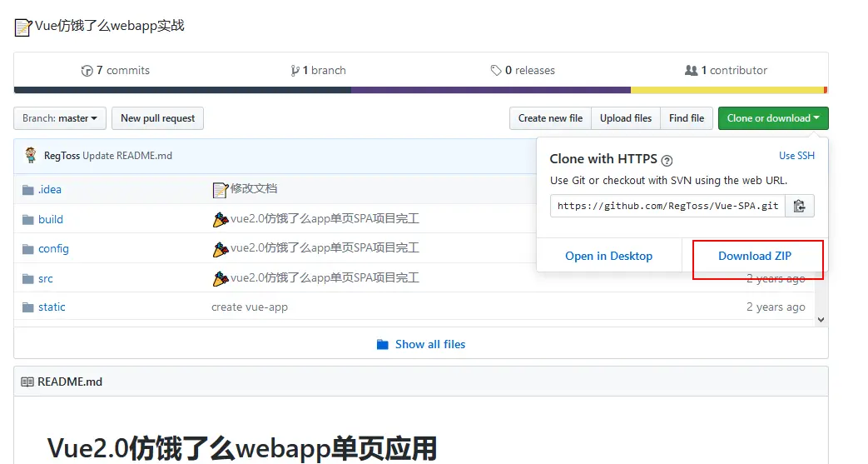
Task: Click the clone URL input field
Action: tap(667, 206)
